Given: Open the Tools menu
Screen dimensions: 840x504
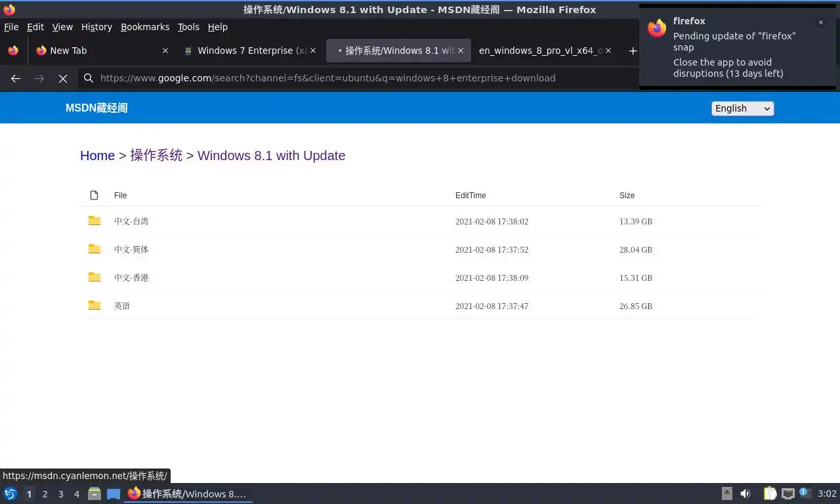Looking at the screenshot, I should [x=188, y=27].
